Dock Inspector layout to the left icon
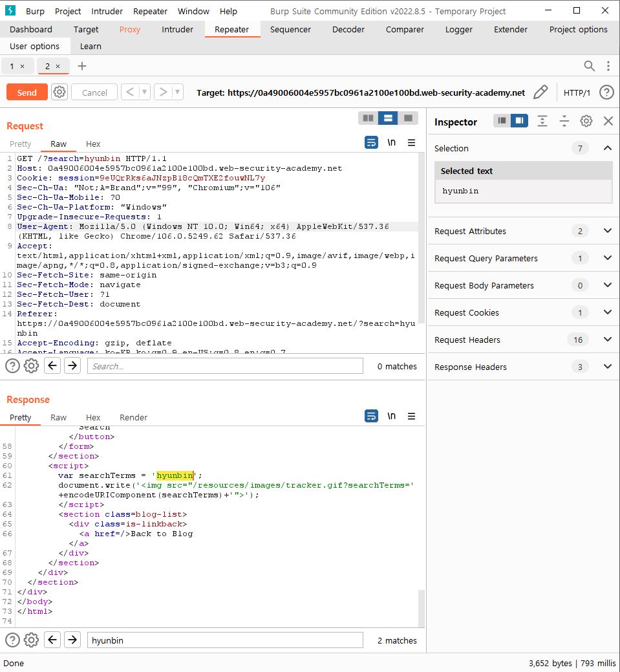 502,121
